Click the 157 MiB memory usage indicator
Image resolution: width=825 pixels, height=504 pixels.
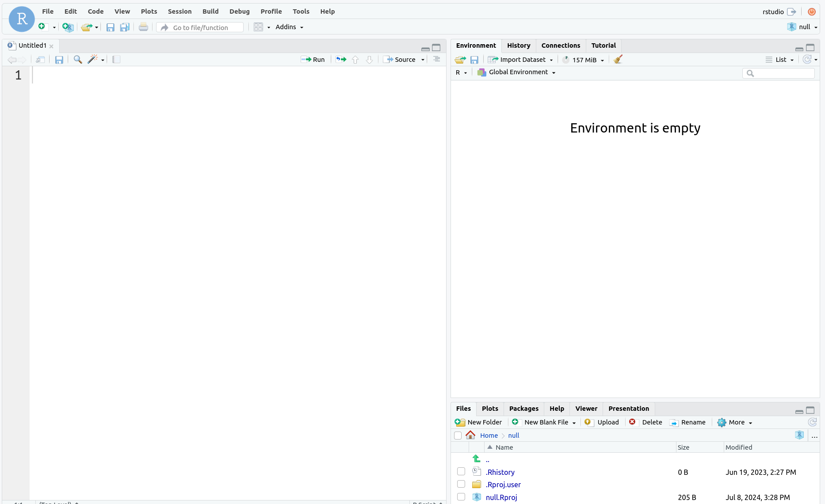click(x=584, y=60)
